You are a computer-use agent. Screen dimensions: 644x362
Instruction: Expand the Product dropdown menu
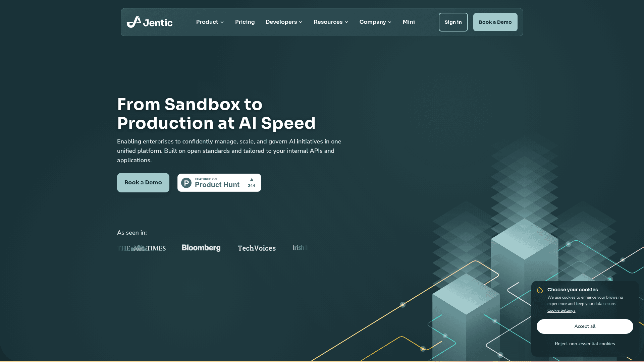click(x=210, y=22)
